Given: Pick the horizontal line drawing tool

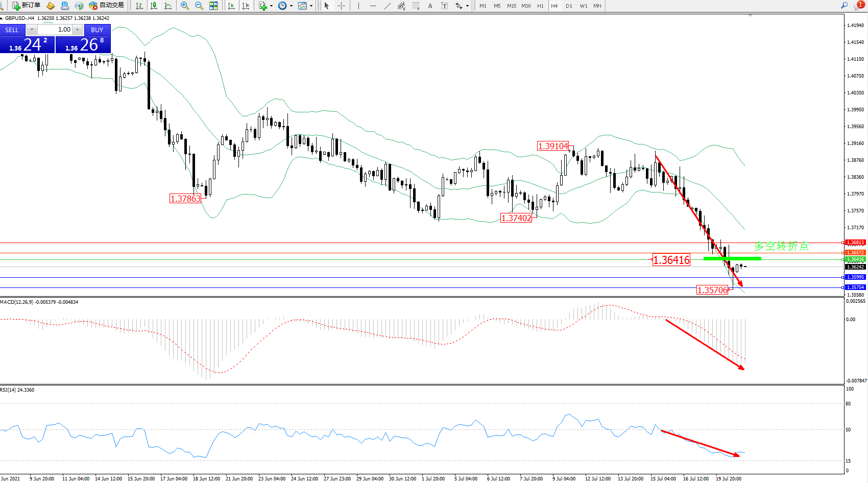Looking at the screenshot, I should (x=373, y=6).
